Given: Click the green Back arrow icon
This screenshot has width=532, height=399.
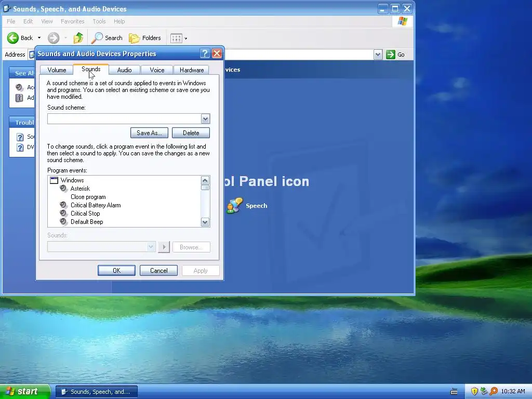Looking at the screenshot, I should (x=13, y=38).
